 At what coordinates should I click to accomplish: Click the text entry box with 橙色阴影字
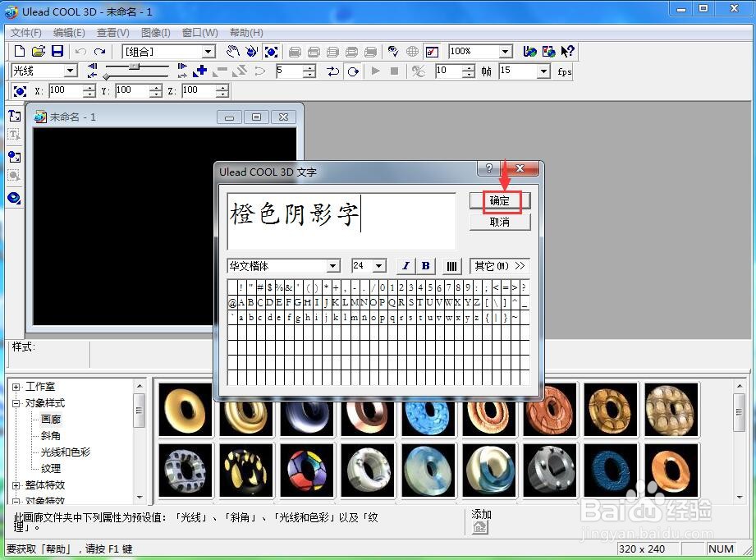point(341,222)
